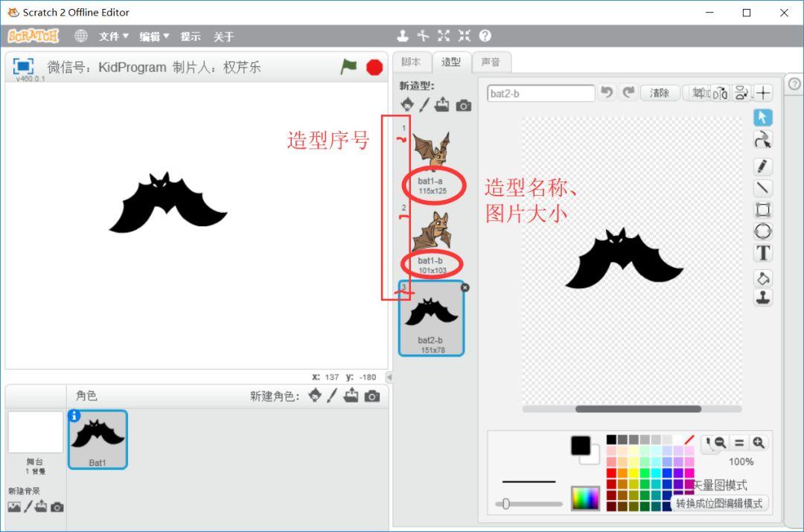Viewport: 804px width, 532px height.
Task: Set costume center with crosshair button
Action: [763, 93]
